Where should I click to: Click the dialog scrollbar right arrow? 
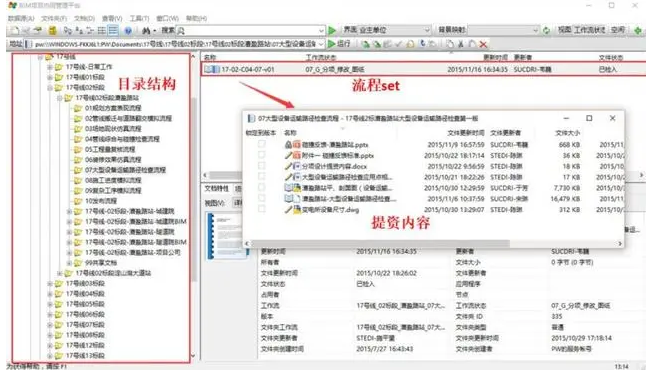click(x=620, y=244)
